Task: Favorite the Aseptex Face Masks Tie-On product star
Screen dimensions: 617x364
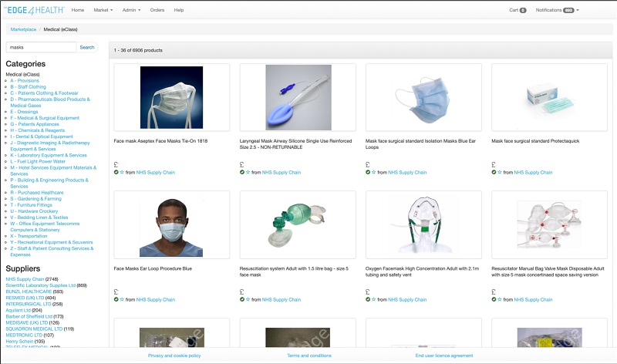Action: 122,172
